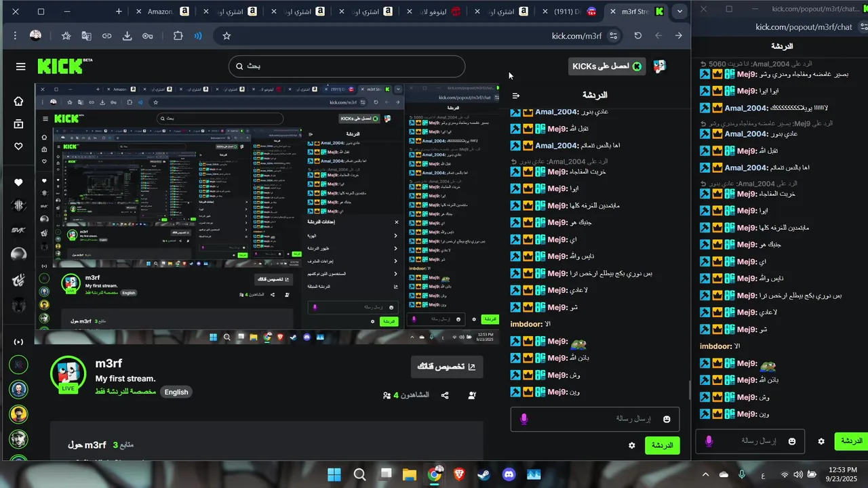
Task: Open the Kick sidebar hamburger menu
Action: tap(21, 66)
